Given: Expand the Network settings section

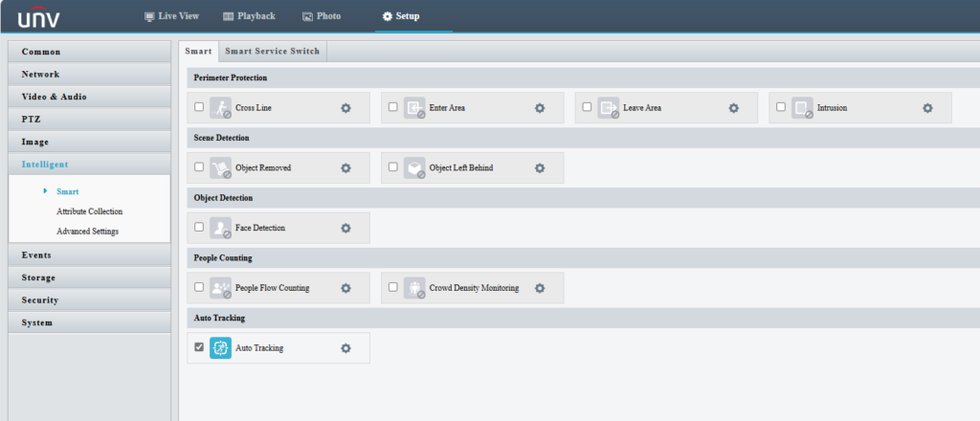Looking at the screenshot, I should pyautogui.click(x=89, y=75).
